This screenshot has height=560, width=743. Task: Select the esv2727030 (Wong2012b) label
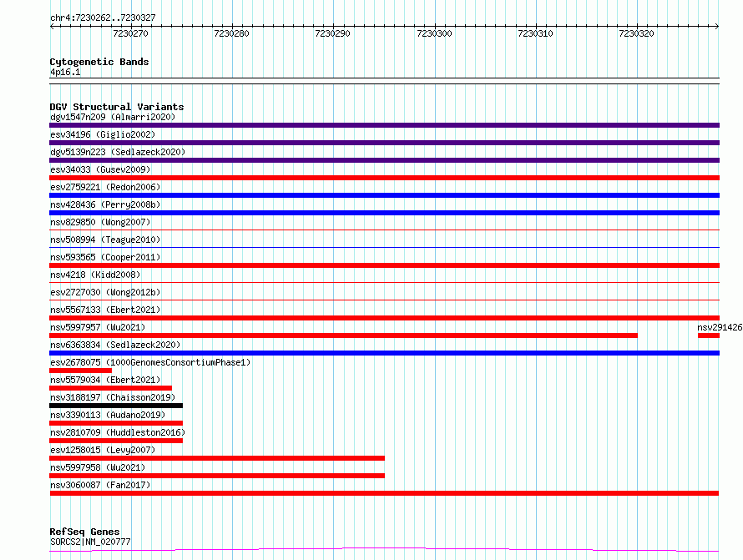105,292
